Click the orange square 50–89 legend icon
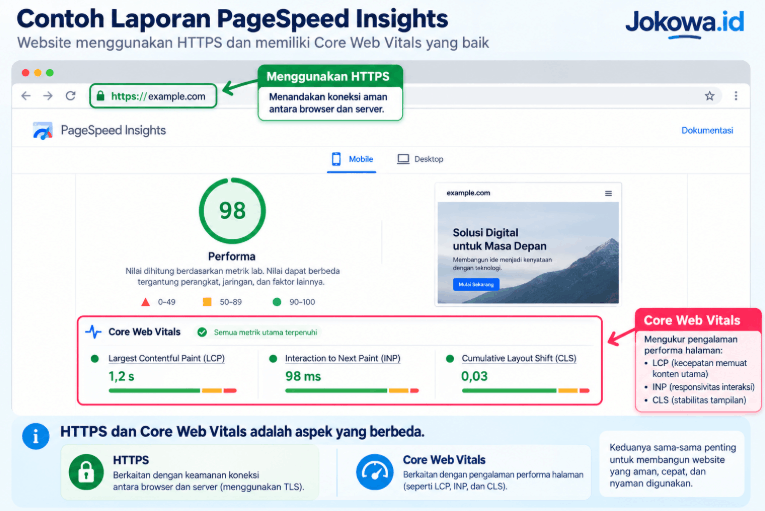This screenshot has width=765, height=511. point(207,302)
